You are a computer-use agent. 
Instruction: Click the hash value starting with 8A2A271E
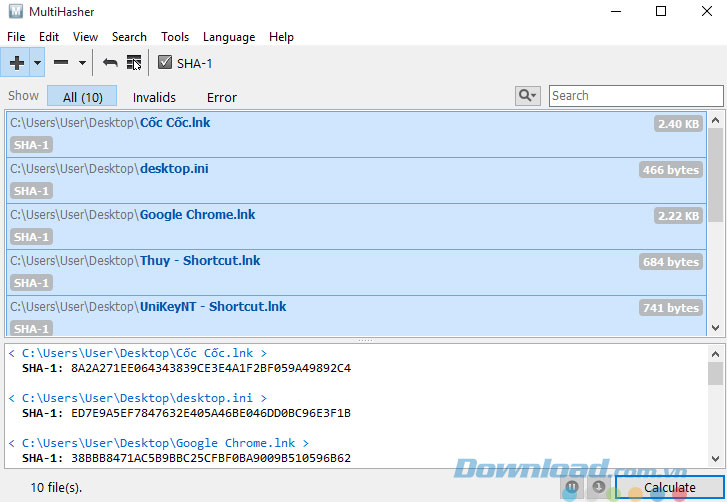tap(211, 368)
